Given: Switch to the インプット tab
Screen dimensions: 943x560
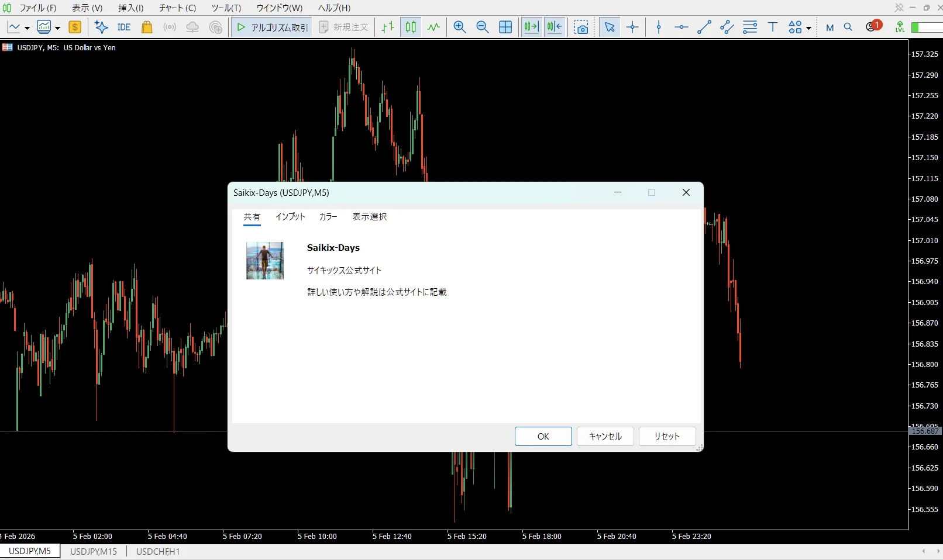Looking at the screenshot, I should point(290,217).
